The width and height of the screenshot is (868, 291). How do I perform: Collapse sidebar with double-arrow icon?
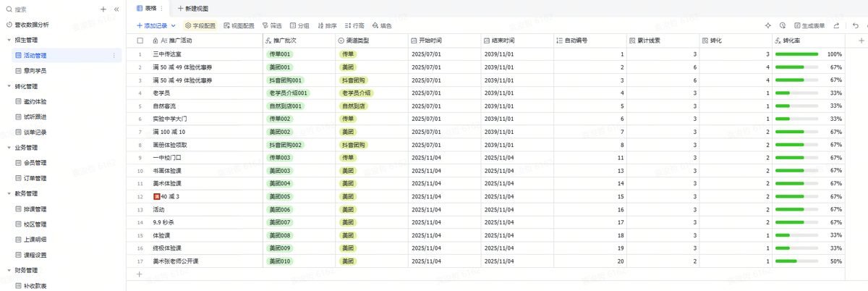116,9
